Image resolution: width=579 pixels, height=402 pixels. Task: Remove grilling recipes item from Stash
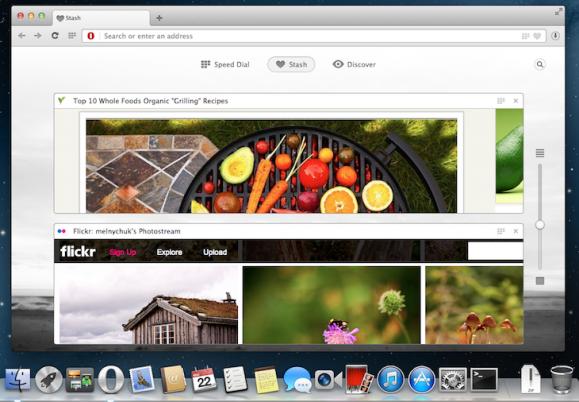click(516, 101)
